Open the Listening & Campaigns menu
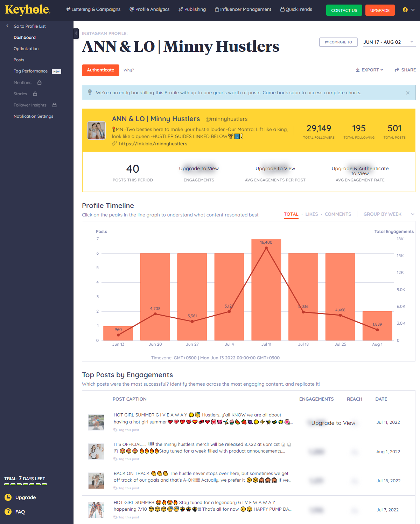This screenshot has height=524, width=420. tap(93, 9)
